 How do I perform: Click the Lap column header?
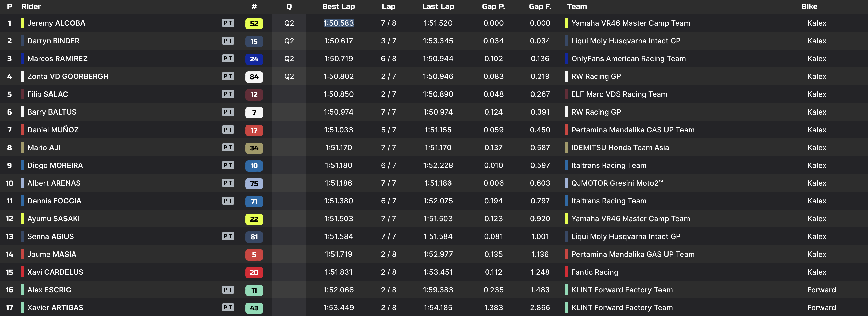(x=389, y=6)
